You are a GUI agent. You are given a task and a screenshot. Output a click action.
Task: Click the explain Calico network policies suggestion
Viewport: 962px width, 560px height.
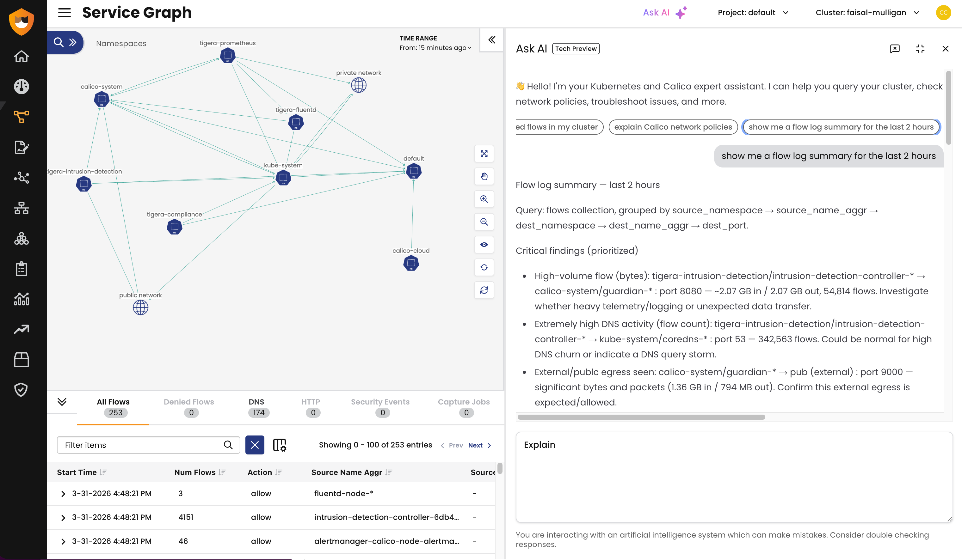673,127
